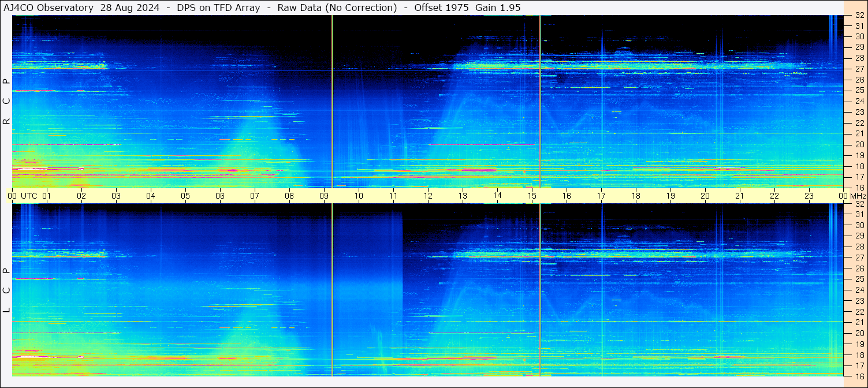Viewport: 868px width, 388px height.
Task: Click the vertical "L C P" panel label
Action: tap(6, 290)
